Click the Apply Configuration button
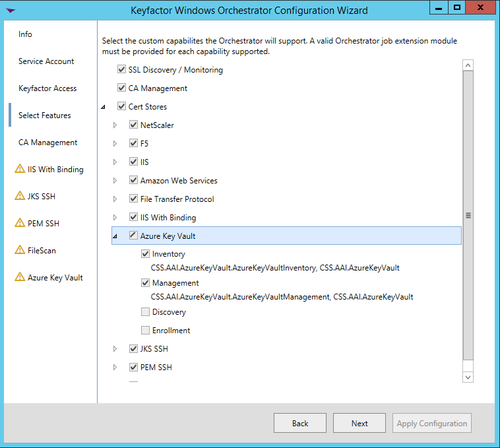Image resolution: width=500 pixels, height=448 pixels. click(x=432, y=423)
